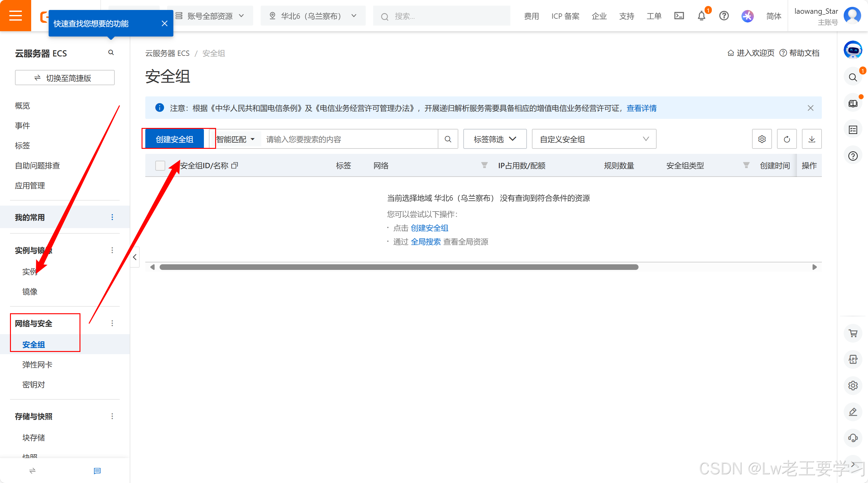This screenshot has width=868, height=483.
Task: Open the colorful AI assistant icon
Action: 747,16
